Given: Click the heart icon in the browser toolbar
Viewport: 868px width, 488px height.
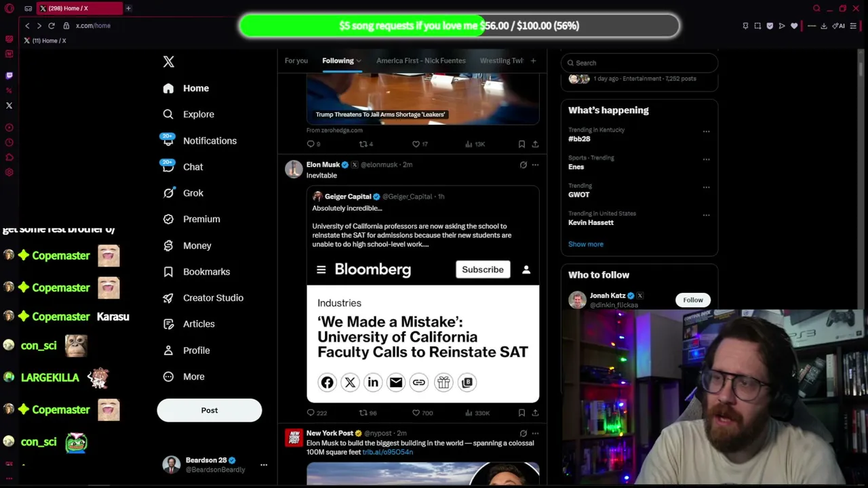Looking at the screenshot, I should pos(794,26).
